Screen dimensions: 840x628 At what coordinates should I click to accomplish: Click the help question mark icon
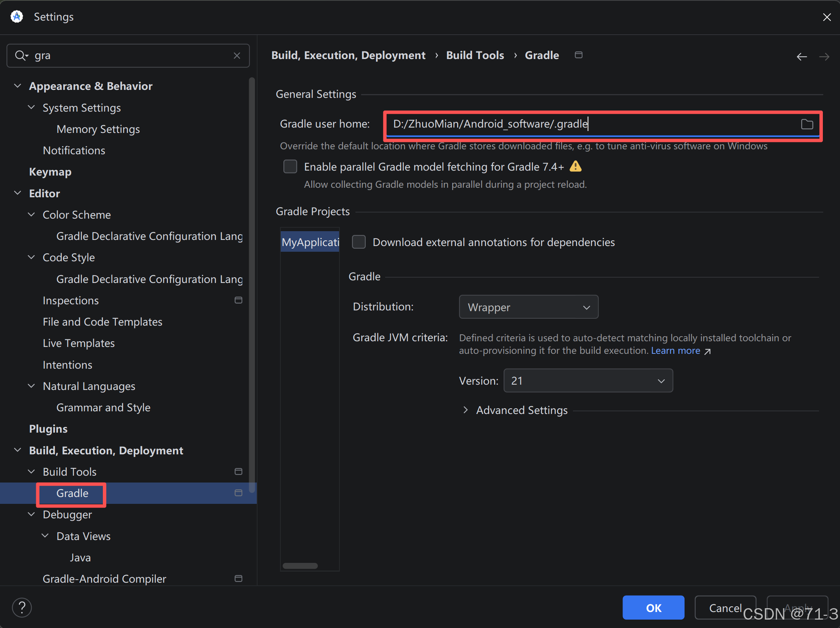[22, 607]
